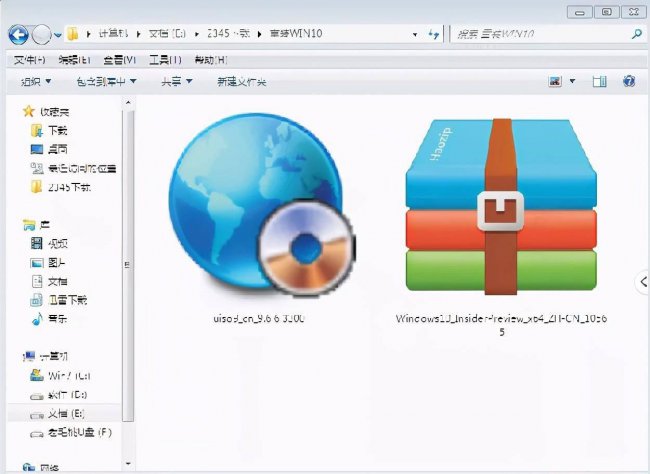Minimize the Explorer window
The image size is (650, 474).
coord(580,12)
